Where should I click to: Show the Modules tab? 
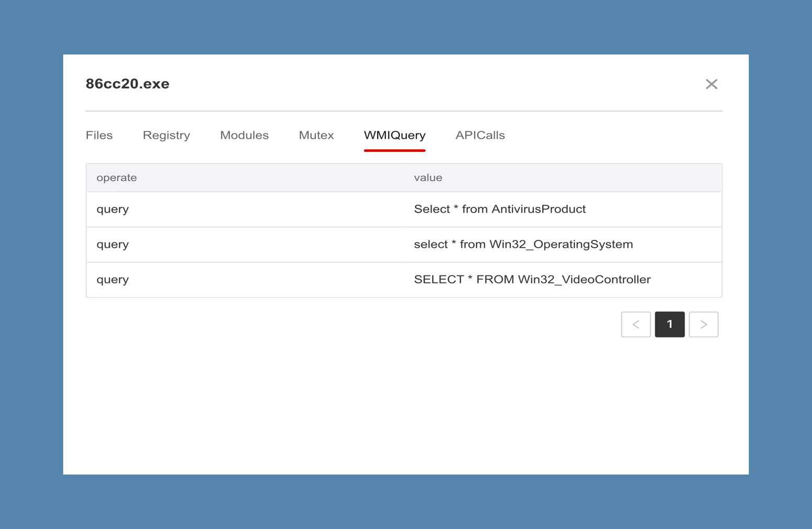pyautogui.click(x=244, y=135)
